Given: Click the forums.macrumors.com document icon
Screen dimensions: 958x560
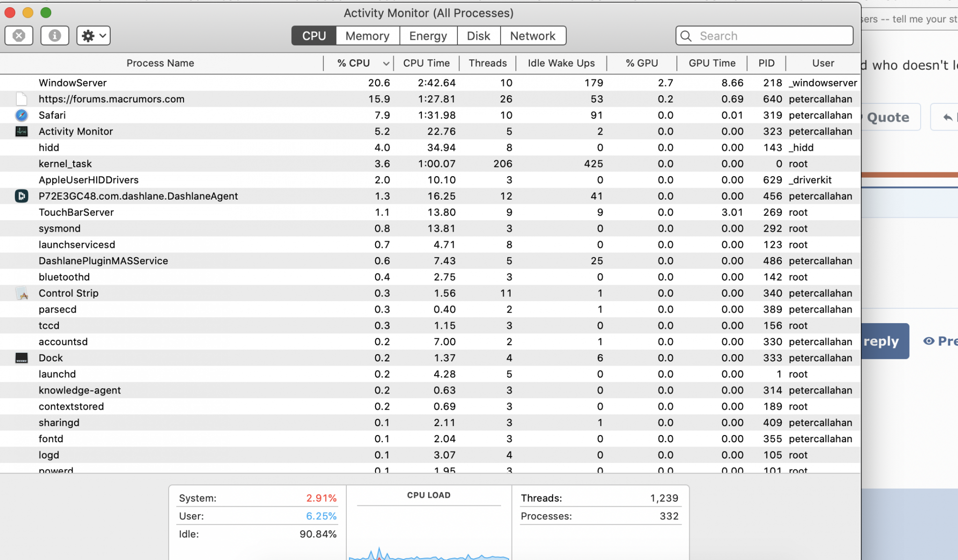Looking at the screenshot, I should [x=22, y=99].
